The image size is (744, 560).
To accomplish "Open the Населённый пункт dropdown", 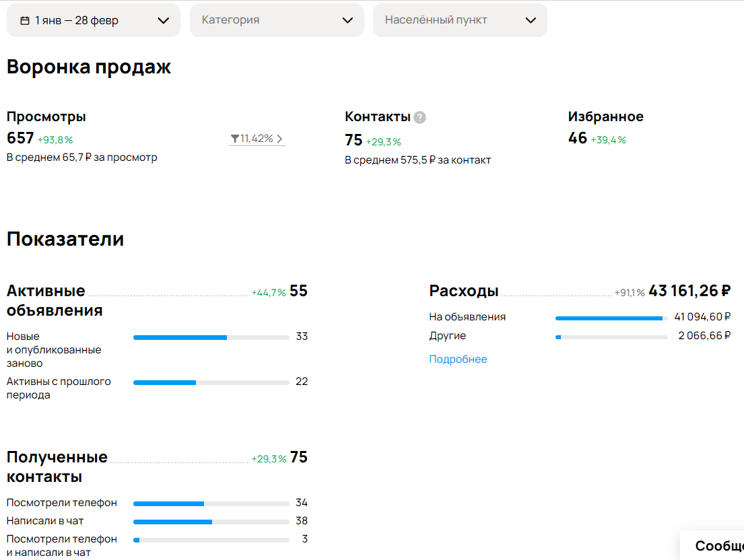I will (x=460, y=20).
